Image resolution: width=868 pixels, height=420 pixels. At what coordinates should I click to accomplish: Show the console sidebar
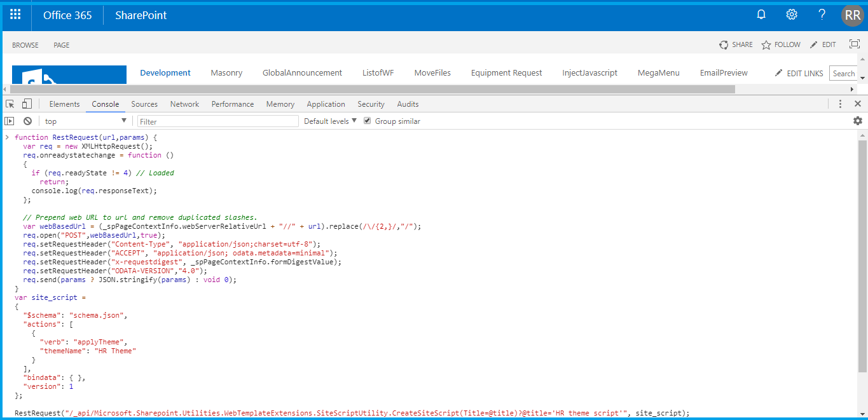pos(10,121)
